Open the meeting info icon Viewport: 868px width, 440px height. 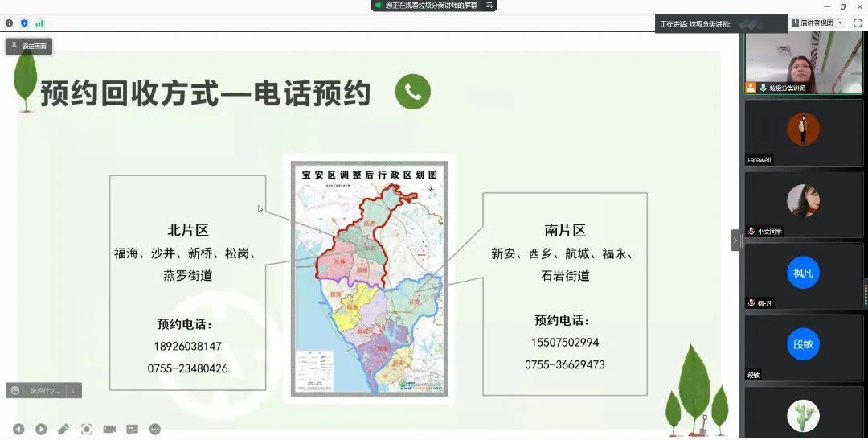coord(10,23)
